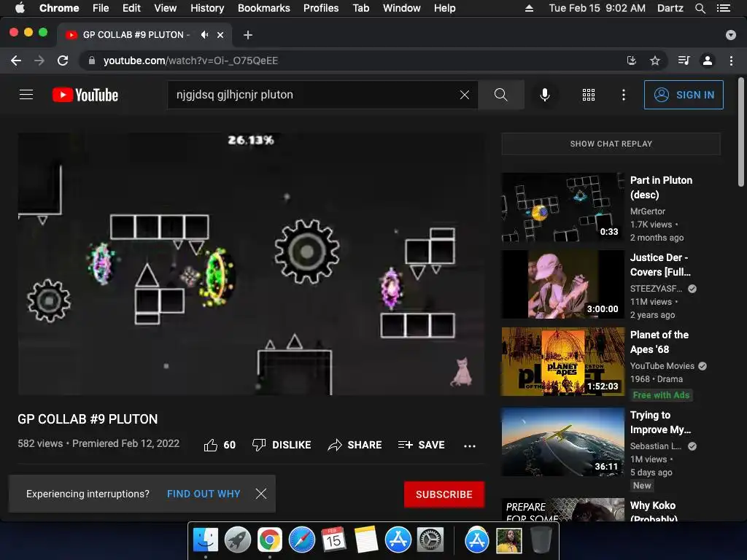Open a new browser tab
This screenshot has height=560, width=747.
coord(248,35)
